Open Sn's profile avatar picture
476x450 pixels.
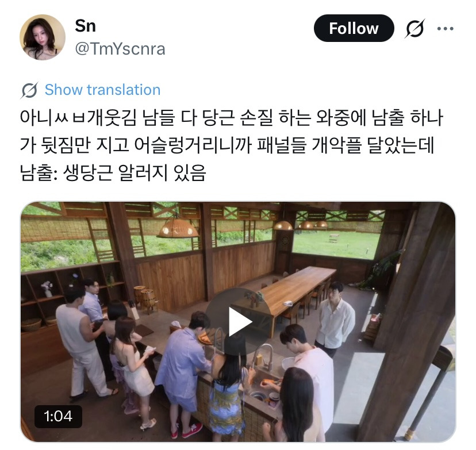pyautogui.click(x=43, y=37)
